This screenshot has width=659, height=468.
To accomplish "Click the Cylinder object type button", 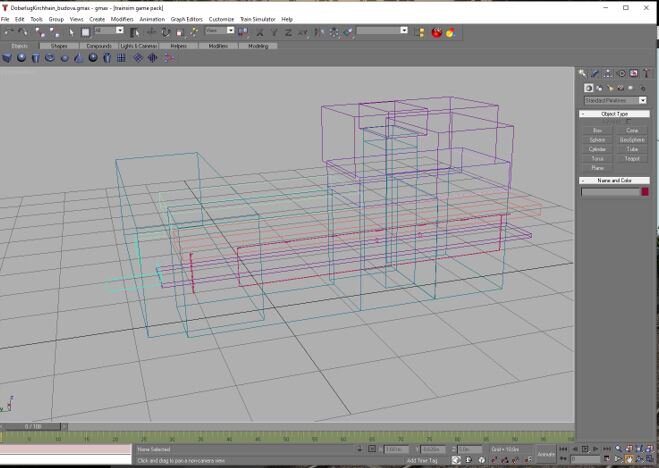I will [x=597, y=149].
